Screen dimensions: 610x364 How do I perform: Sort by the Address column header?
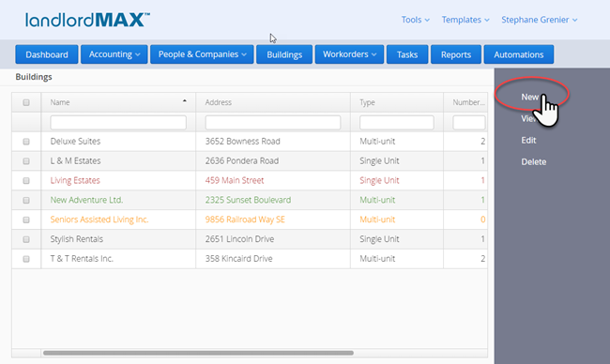(x=273, y=102)
